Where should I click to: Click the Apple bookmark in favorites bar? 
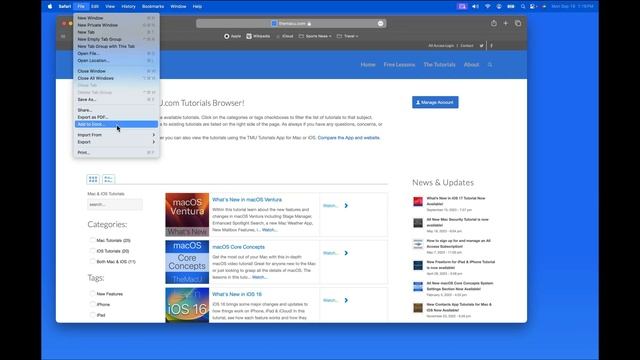click(x=233, y=36)
